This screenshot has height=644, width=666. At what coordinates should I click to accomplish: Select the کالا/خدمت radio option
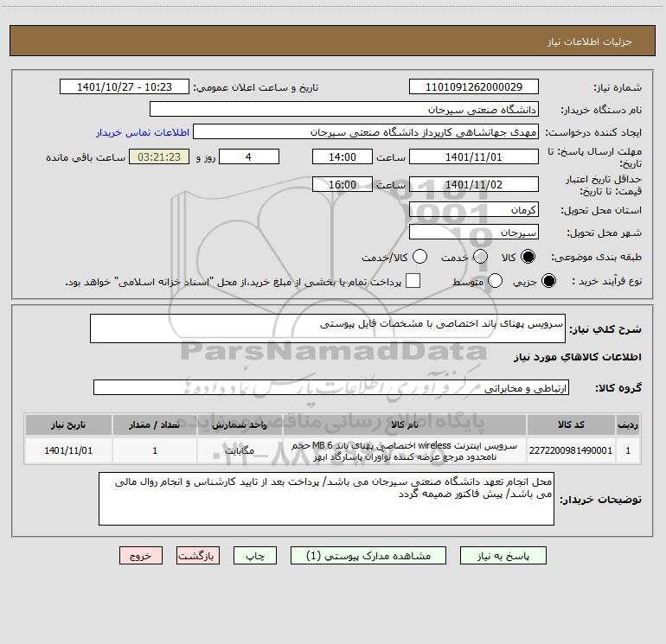[x=419, y=257]
